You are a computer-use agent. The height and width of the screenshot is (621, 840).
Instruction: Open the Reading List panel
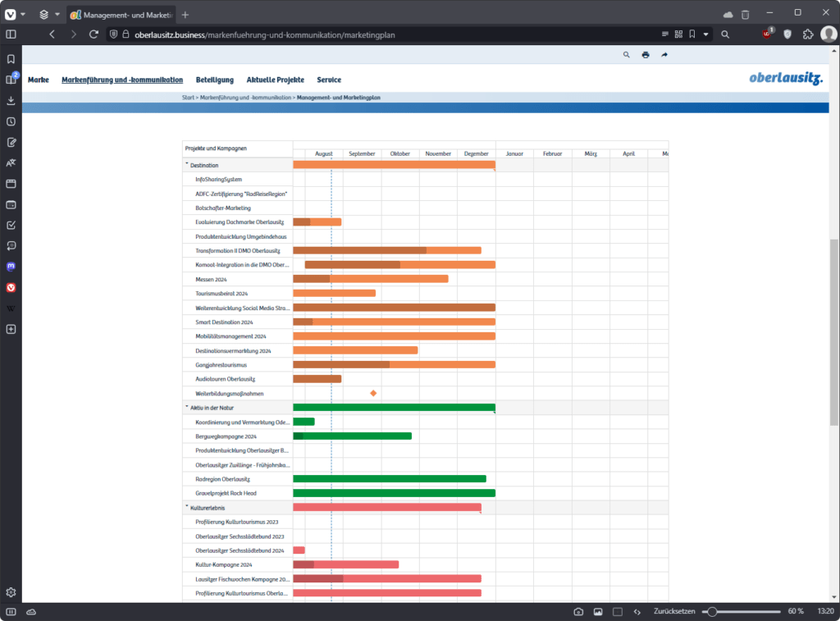pyautogui.click(x=11, y=80)
